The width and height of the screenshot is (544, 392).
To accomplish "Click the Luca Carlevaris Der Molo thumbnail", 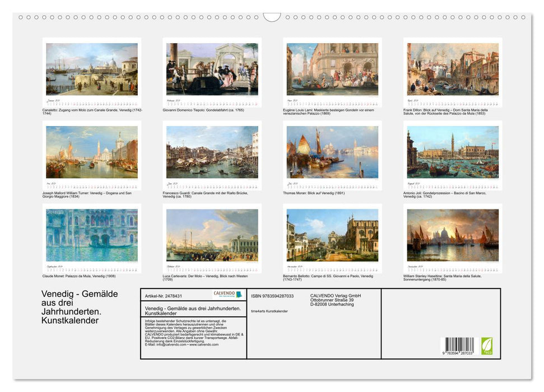I will click(212, 235).
